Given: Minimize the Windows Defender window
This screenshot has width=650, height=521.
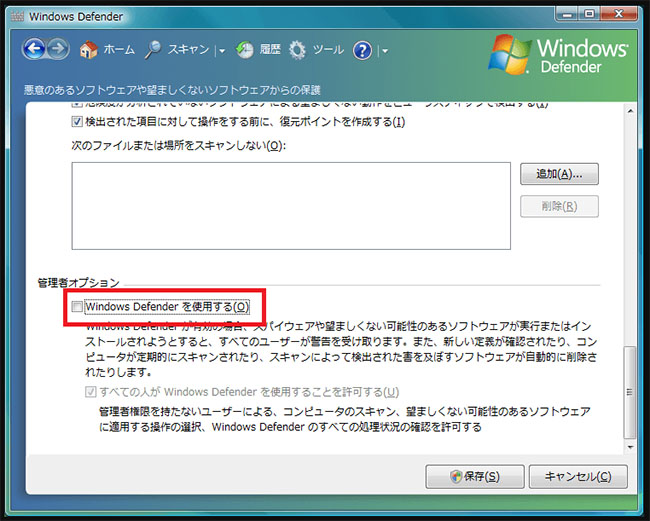Looking at the screenshot, I should (567, 15).
